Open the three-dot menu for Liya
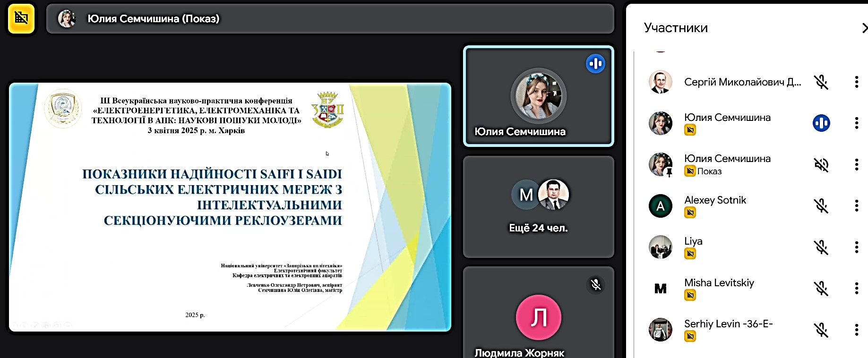The height and width of the screenshot is (358, 868). point(856,247)
